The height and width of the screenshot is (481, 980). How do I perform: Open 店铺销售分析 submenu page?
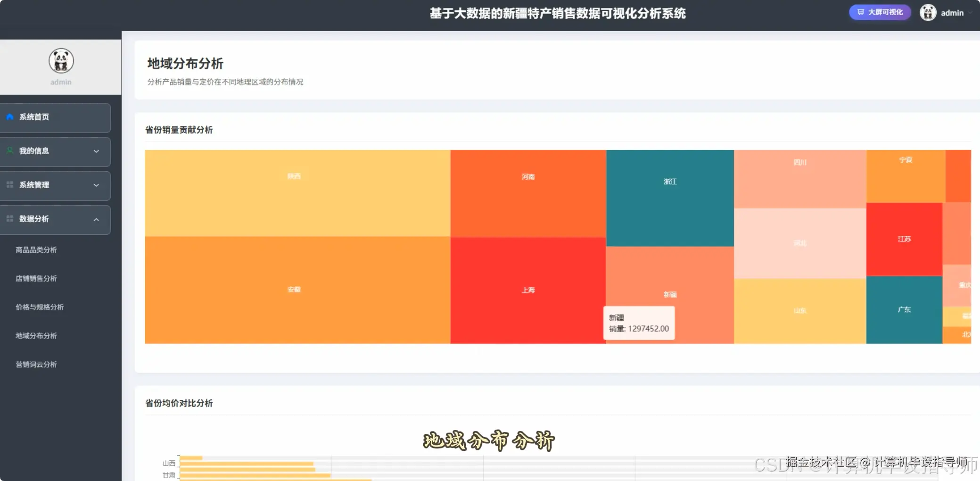pyautogui.click(x=36, y=279)
